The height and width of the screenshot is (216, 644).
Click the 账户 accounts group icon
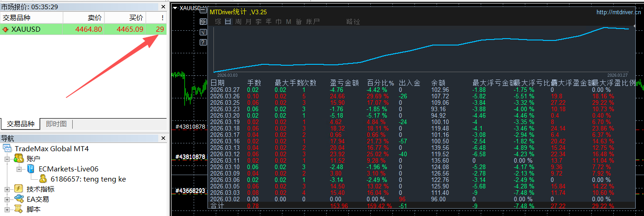[18, 159]
